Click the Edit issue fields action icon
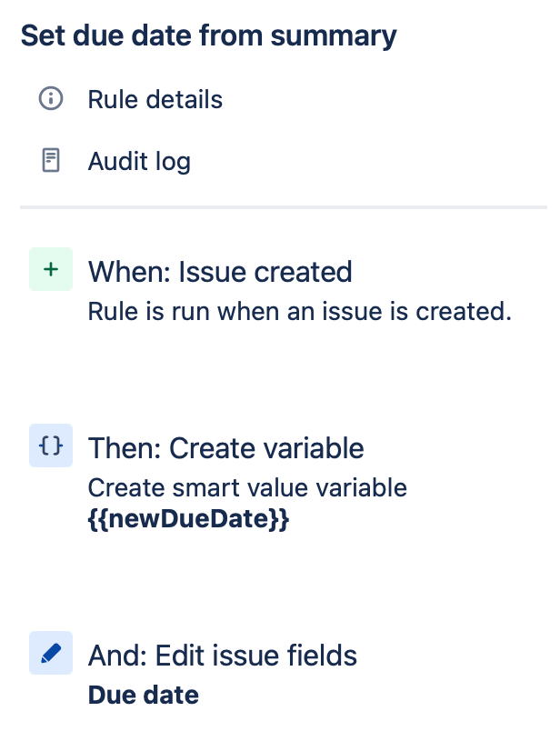 (x=50, y=653)
